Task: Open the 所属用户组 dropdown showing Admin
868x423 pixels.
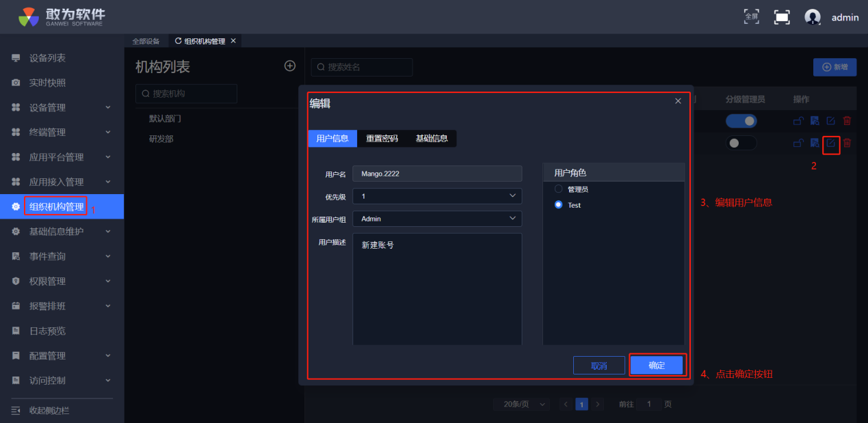Action: [437, 219]
